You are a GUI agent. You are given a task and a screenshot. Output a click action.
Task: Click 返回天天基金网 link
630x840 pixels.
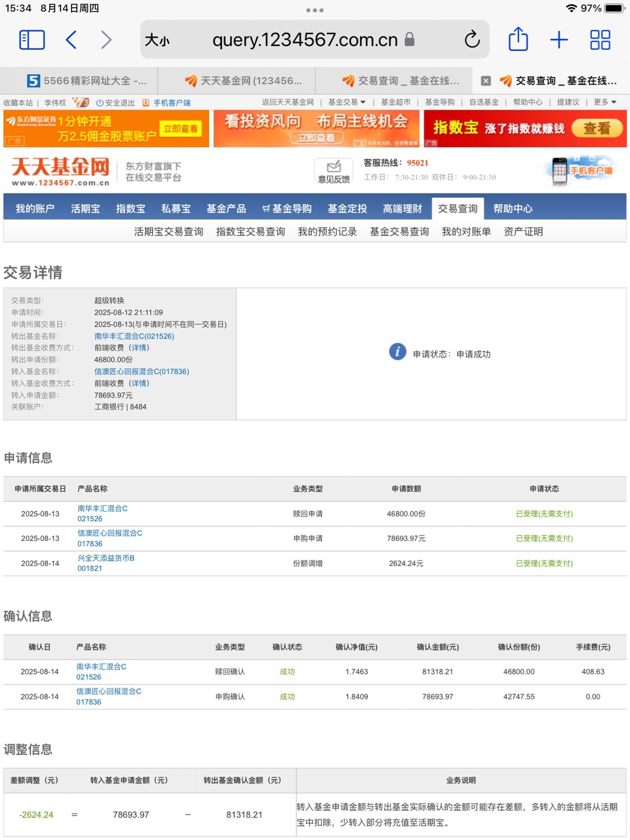tap(288, 102)
